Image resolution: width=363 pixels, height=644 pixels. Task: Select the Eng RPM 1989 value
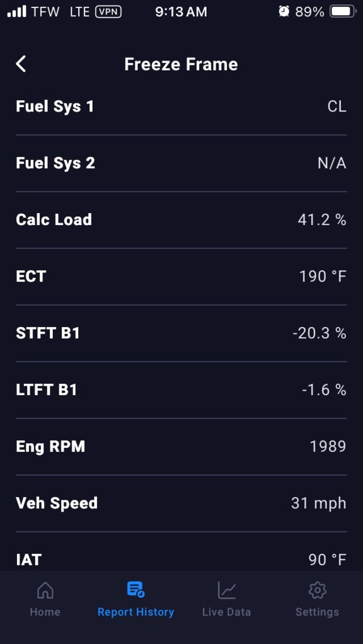[328, 446]
